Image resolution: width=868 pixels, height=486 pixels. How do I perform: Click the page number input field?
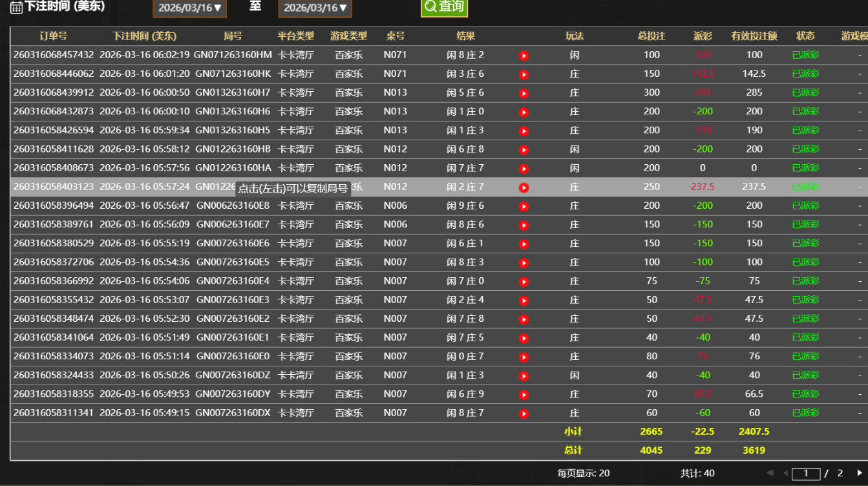pos(805,474)
